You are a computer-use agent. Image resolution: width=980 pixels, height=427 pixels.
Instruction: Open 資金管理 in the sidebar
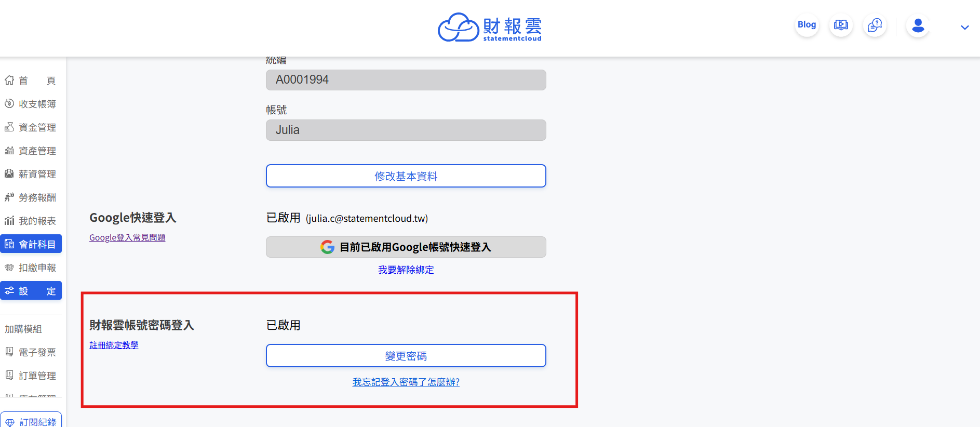[x=31, y=127]
